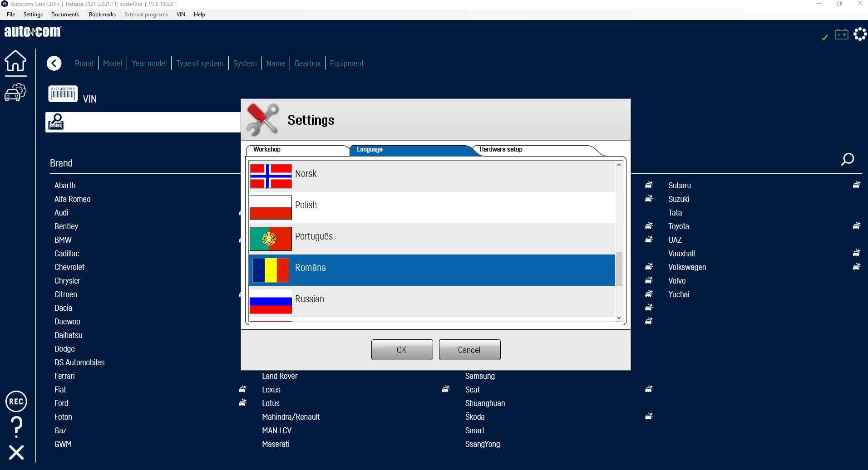Click the circular dots menu icon
The image size is (868, 470).
coord(860,34)
